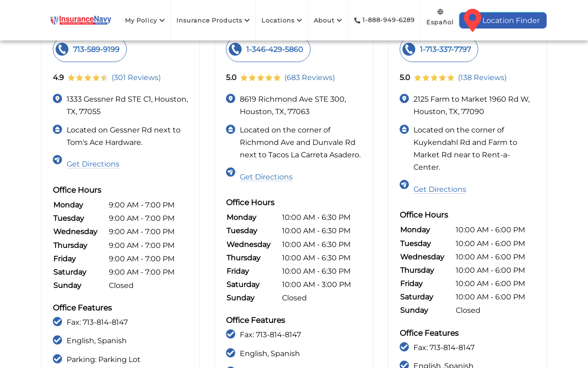
Task: Click the directions arrow icon in FM 1960 card
Action: (x=404, y=184)
